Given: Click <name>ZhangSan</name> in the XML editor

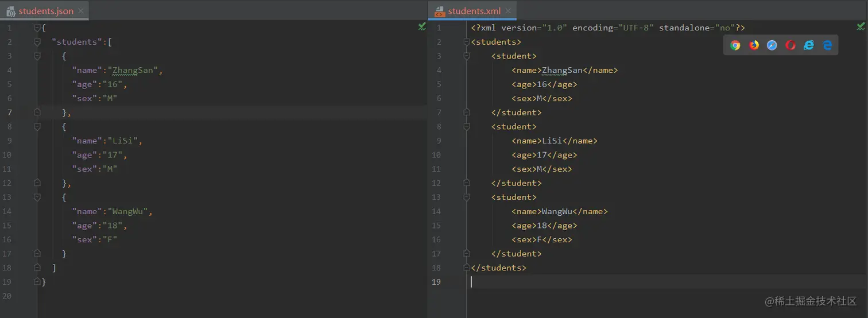Looking at the screenshot, I should click(x=565, y=70).
